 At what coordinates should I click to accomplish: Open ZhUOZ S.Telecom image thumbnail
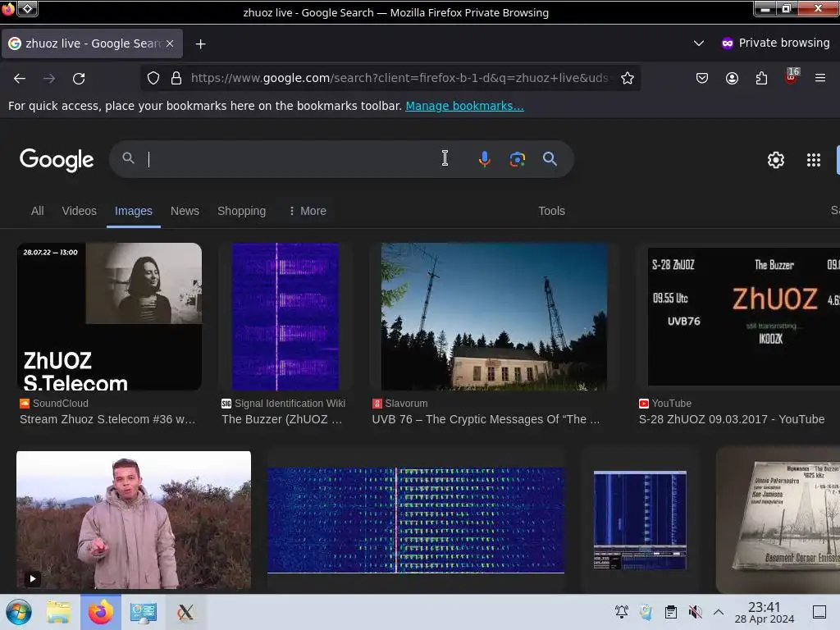pos(109,317)
